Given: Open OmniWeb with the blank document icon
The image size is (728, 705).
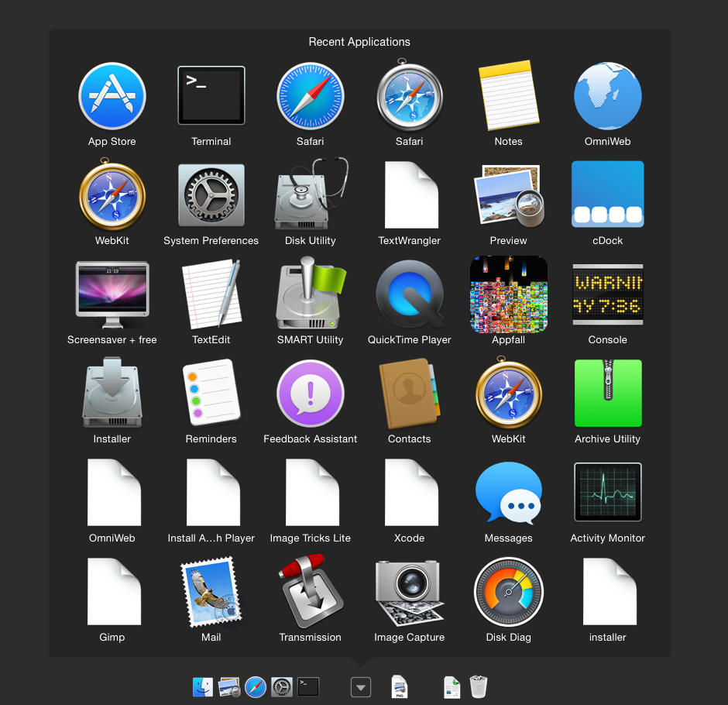Looking at the screenshot, I should click(x=114, y=492).
